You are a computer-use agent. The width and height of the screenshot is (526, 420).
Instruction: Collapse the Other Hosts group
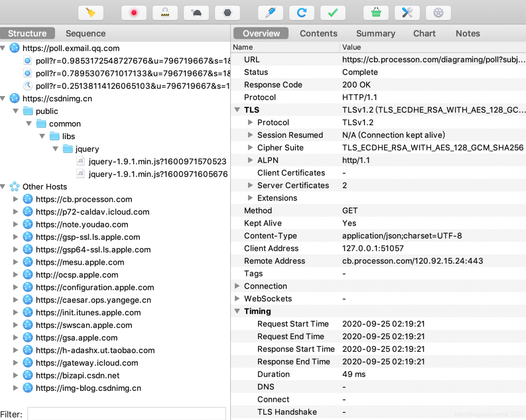point(3,187)
